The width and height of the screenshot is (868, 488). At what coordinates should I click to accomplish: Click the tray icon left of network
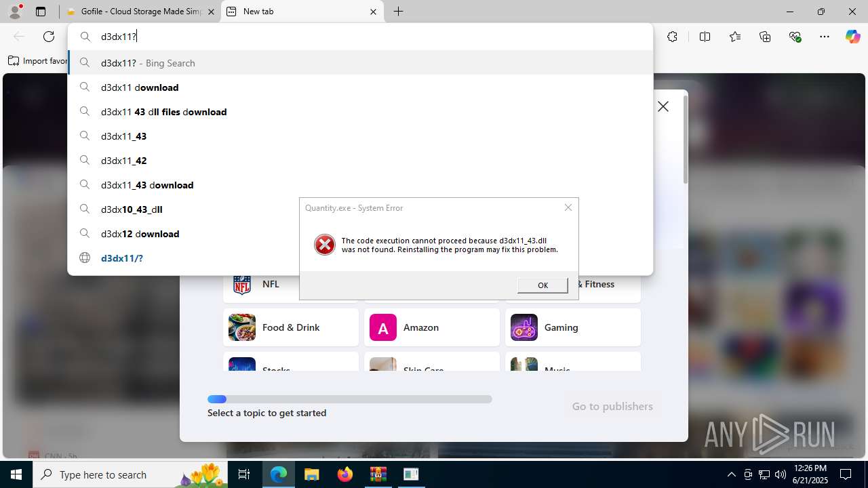(x=748, y=474)
